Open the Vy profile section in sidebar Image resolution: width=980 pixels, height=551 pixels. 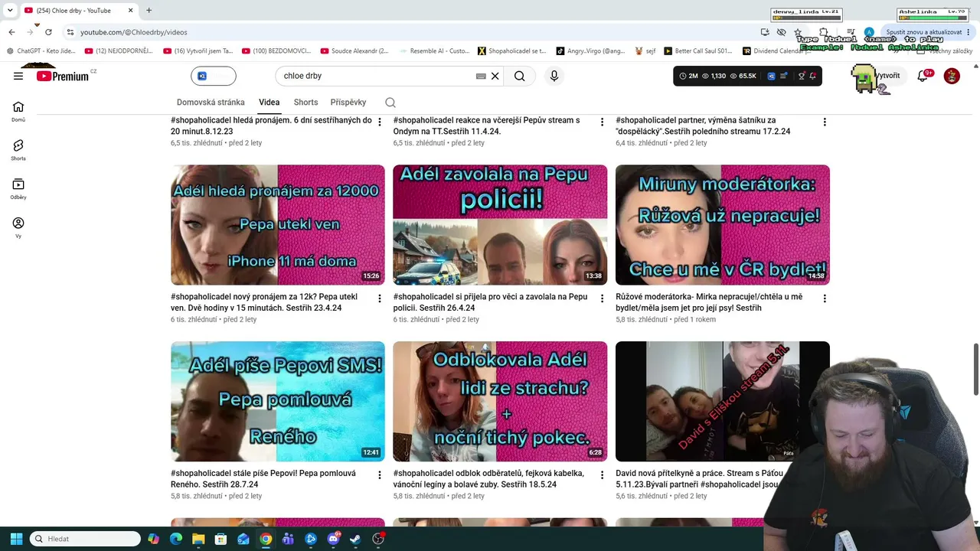[18, 228]
